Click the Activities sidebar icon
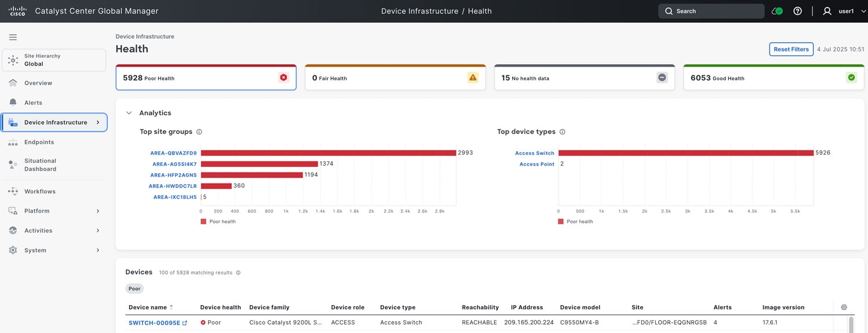 13,230
